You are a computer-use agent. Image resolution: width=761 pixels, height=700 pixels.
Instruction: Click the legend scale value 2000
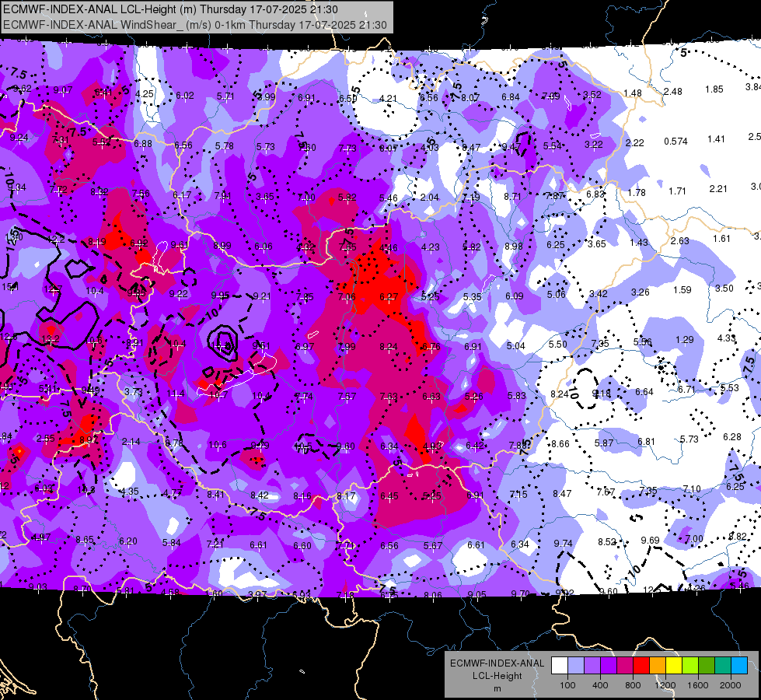point(731,685)
